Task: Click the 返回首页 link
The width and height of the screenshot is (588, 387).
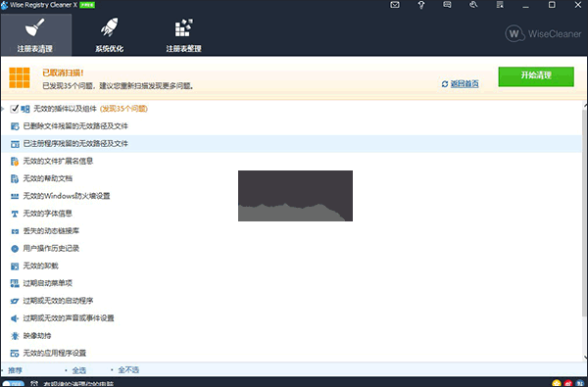Action: (x=465, y=84)
